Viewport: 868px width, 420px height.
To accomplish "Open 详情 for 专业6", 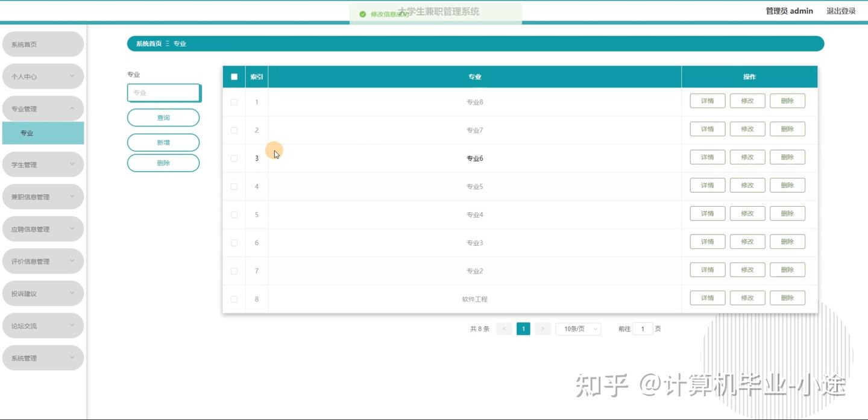I will point(708,157).
